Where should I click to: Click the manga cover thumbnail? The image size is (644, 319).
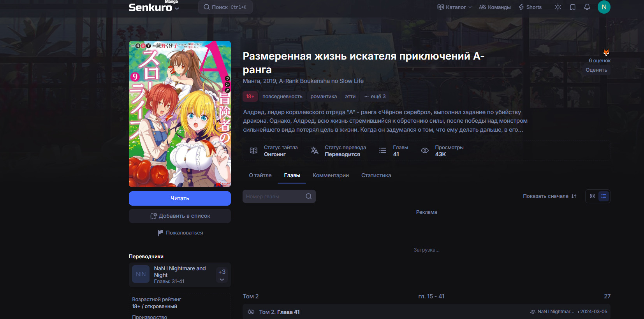click(x=180, y=114)
